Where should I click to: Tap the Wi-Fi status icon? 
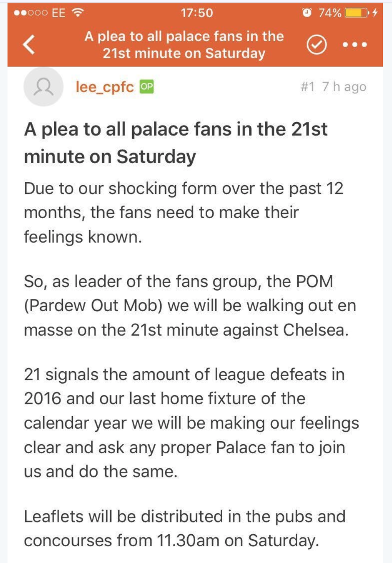78,13
